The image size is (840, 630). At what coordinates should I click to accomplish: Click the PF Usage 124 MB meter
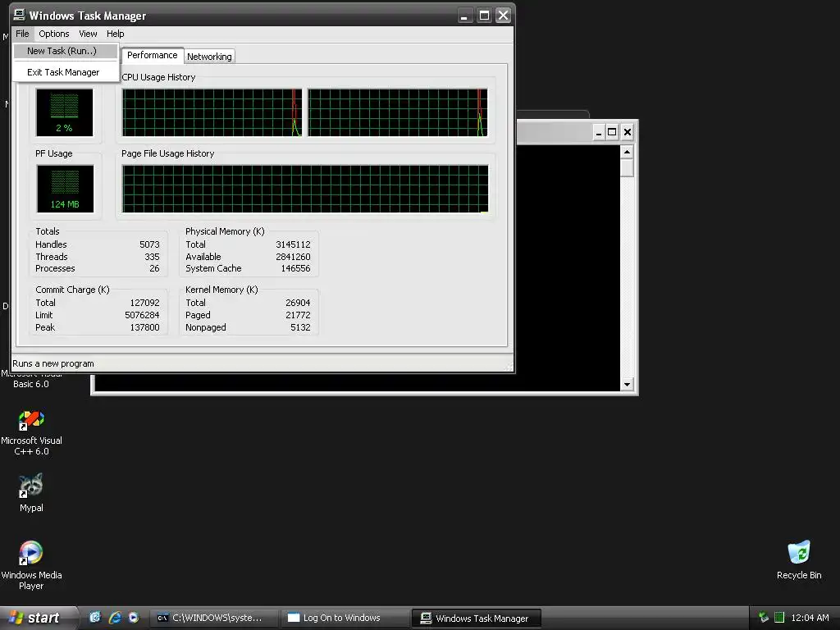65,189
